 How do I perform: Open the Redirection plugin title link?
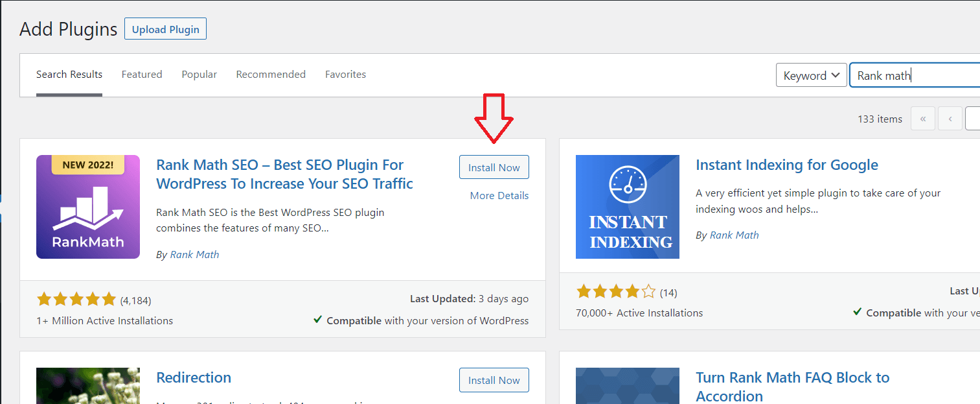pos(194,377)
